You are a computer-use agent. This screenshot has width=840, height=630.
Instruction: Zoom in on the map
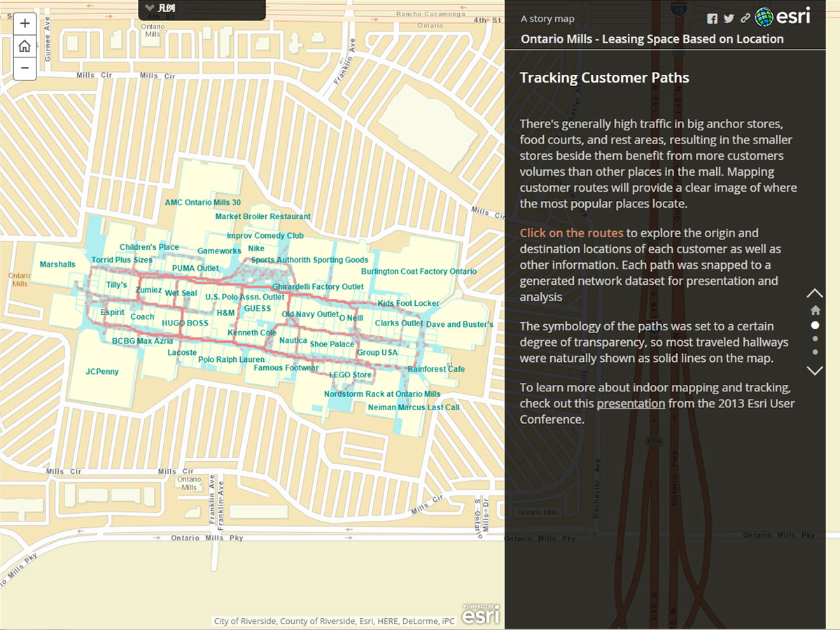(24, 23)
